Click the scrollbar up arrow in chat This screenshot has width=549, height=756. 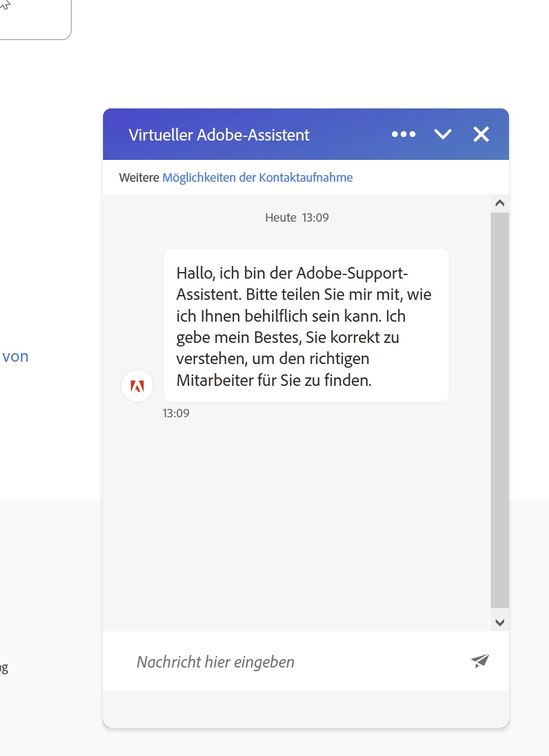pos(500,204)
